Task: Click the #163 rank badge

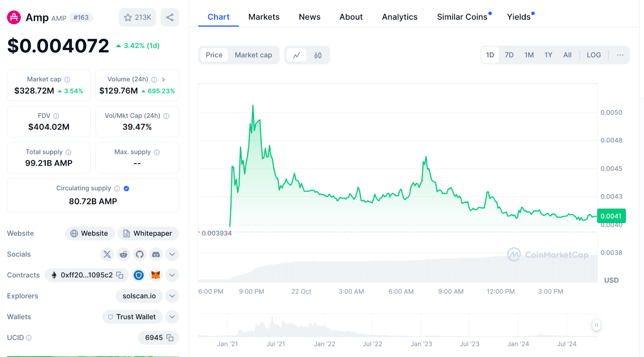Action: coord(81,18)
